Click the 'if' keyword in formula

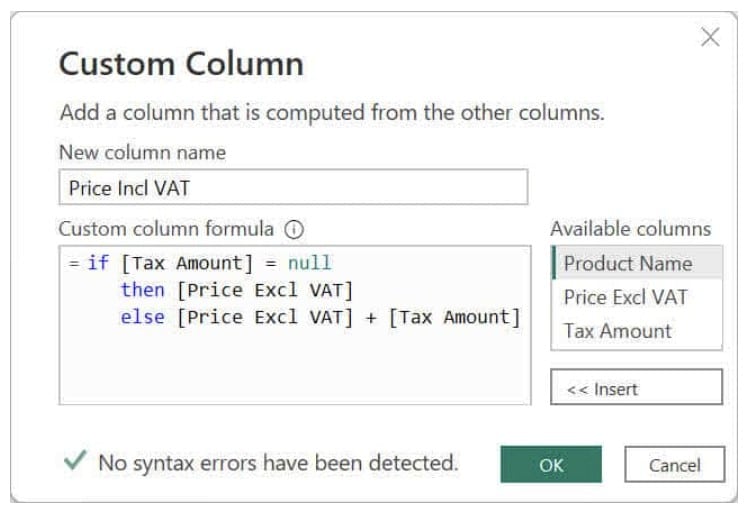click(98, 263)
